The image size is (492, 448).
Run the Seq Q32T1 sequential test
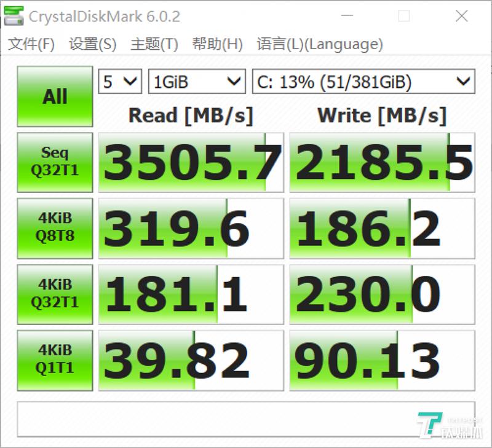tap(54, 162)
